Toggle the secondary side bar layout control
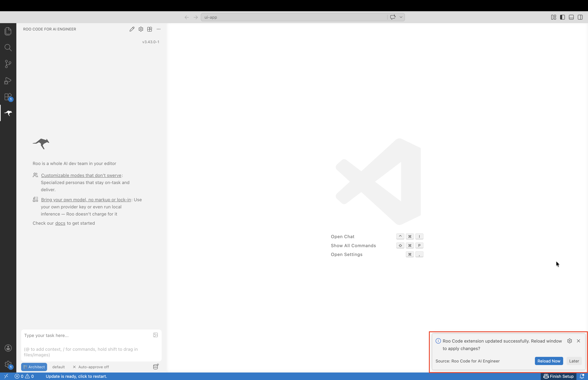Screen dimensions: 588x380 coord(580,17)
